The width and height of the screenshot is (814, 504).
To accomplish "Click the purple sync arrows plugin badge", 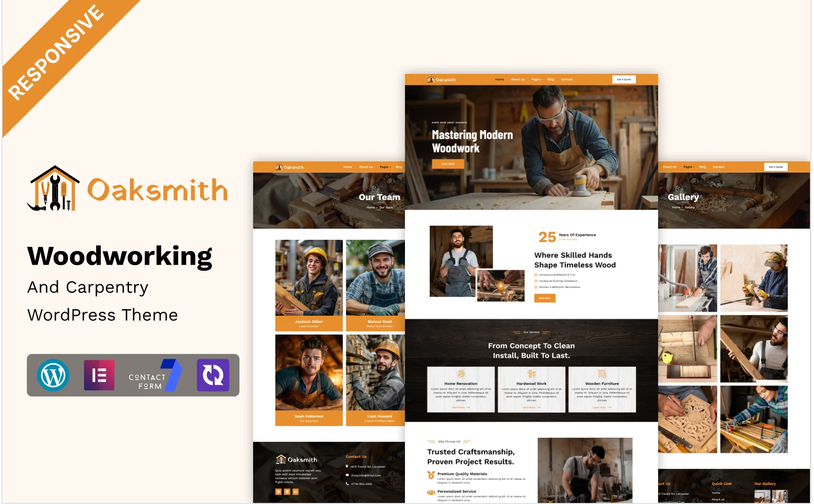I will tap(213, 375).
